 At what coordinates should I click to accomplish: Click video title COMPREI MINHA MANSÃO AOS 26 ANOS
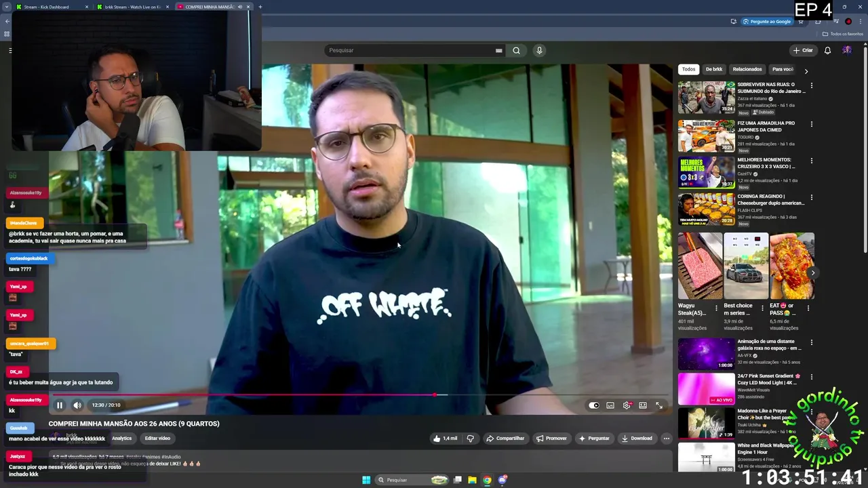click(x=134, y=424)
